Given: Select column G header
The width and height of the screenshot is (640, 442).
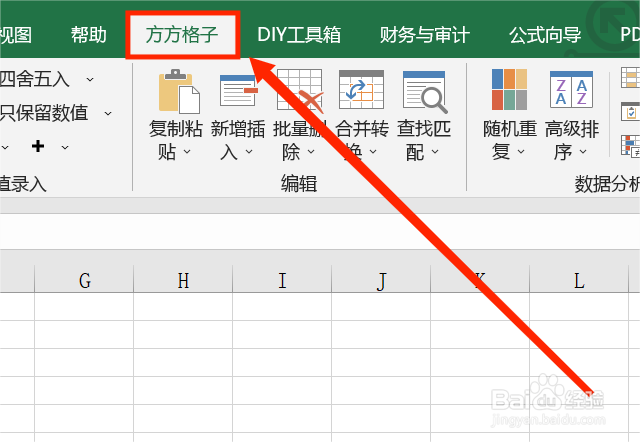Looking at the screenshot, I should tap(84, 280).
